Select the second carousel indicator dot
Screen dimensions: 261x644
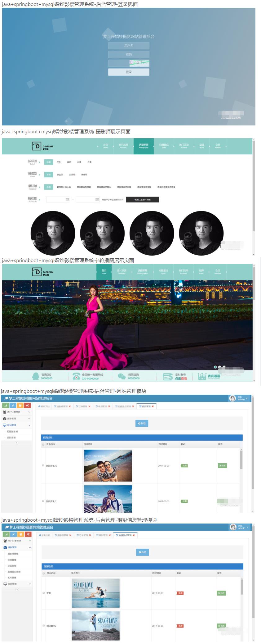(x=220, y=367)
